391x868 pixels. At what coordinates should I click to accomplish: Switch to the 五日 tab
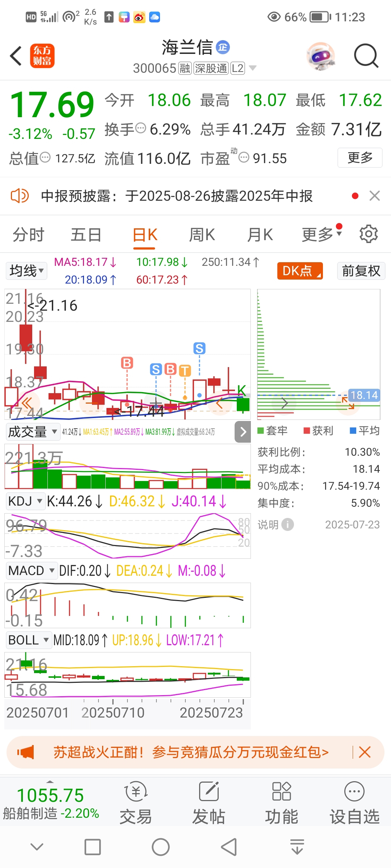(x=86, y=235)
